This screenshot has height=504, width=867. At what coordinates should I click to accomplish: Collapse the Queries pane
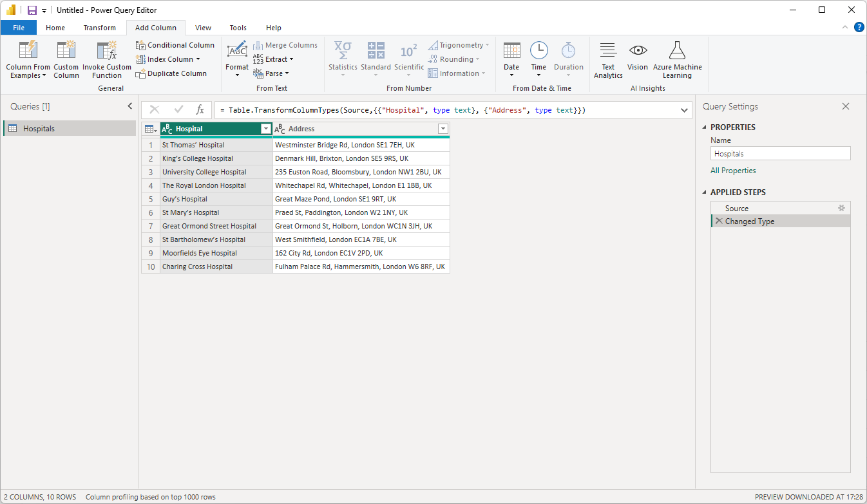pos(130,106)
